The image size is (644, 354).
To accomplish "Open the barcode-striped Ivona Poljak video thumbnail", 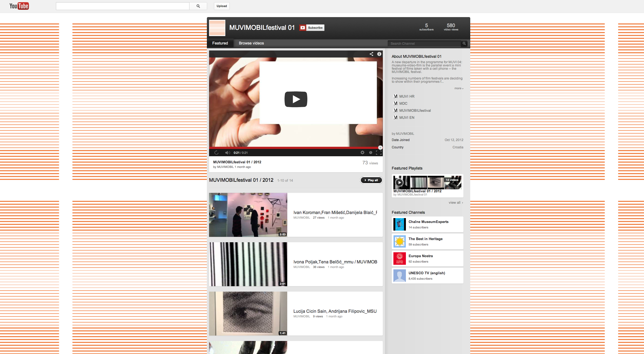I will [x=248, y=264].
